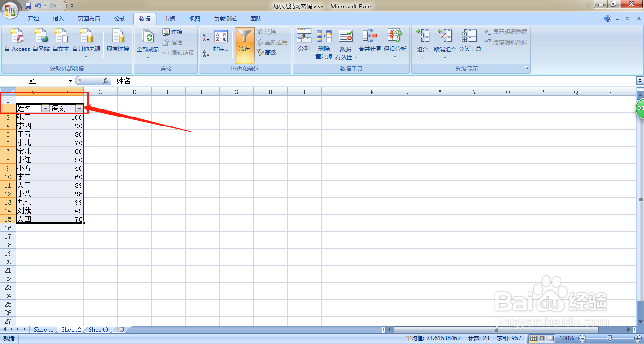Open the 姓名 column filter dropdown
The height and width of the screenshot is (344, 644).
(x=45, y=109)
